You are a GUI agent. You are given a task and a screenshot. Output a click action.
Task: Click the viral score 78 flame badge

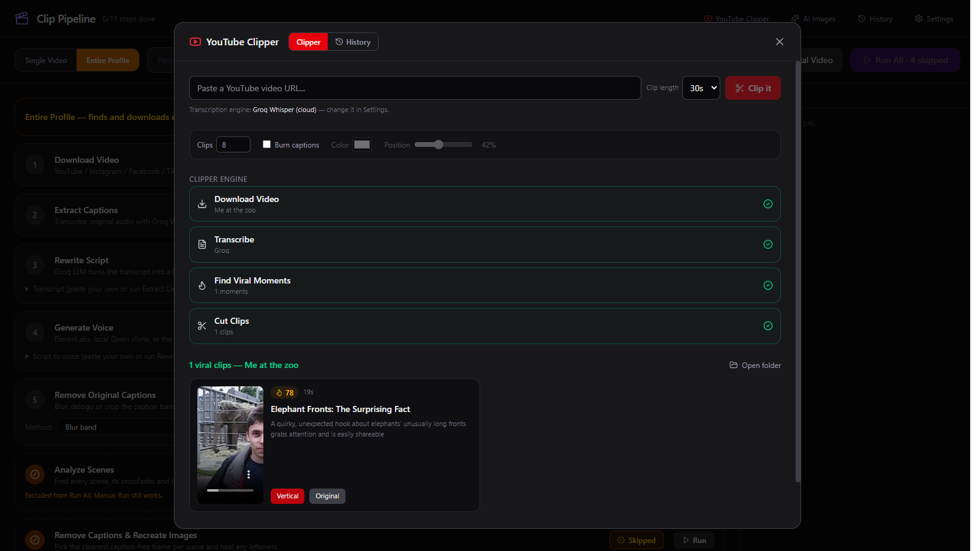tap(285, 392)
